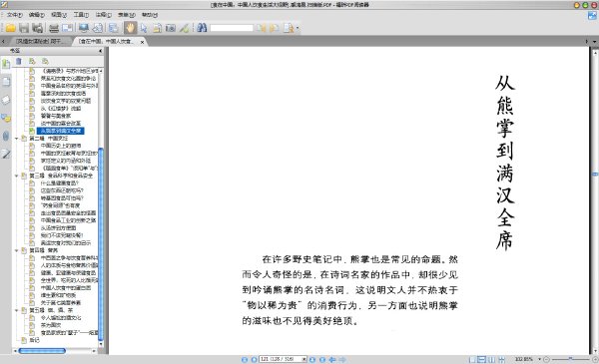Click the monitor-shaped toolbar icon
This screenshot has width=599, height=364.
[83, 28]
